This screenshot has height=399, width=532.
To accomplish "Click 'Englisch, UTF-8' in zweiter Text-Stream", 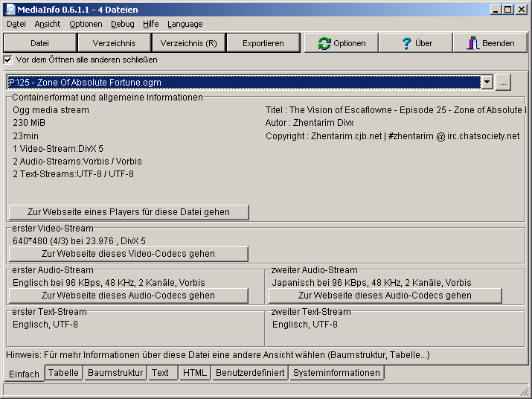I will (304, 325).
